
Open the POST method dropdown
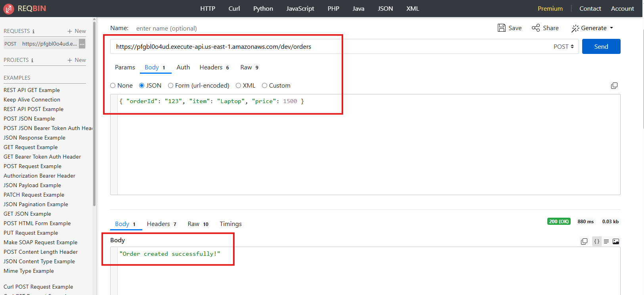pos(564,47)
